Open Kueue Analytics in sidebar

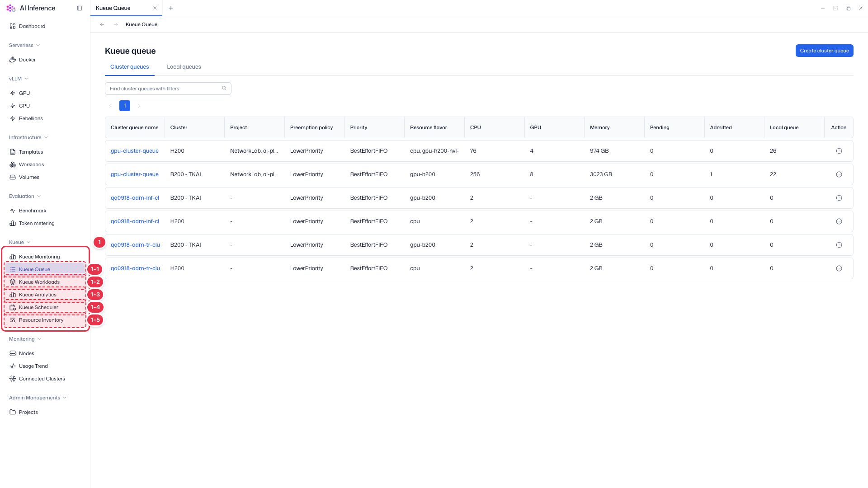[x=33, y=295]
